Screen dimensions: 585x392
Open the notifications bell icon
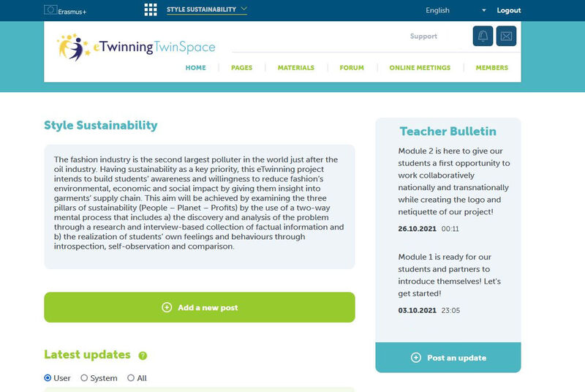click(x=483, y=36)
